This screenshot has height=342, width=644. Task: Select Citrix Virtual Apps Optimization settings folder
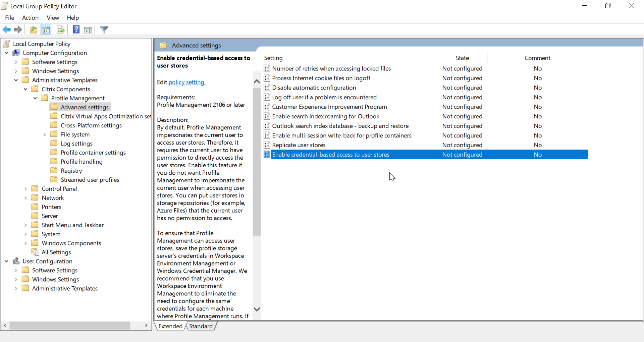click(x=106, y=116)
